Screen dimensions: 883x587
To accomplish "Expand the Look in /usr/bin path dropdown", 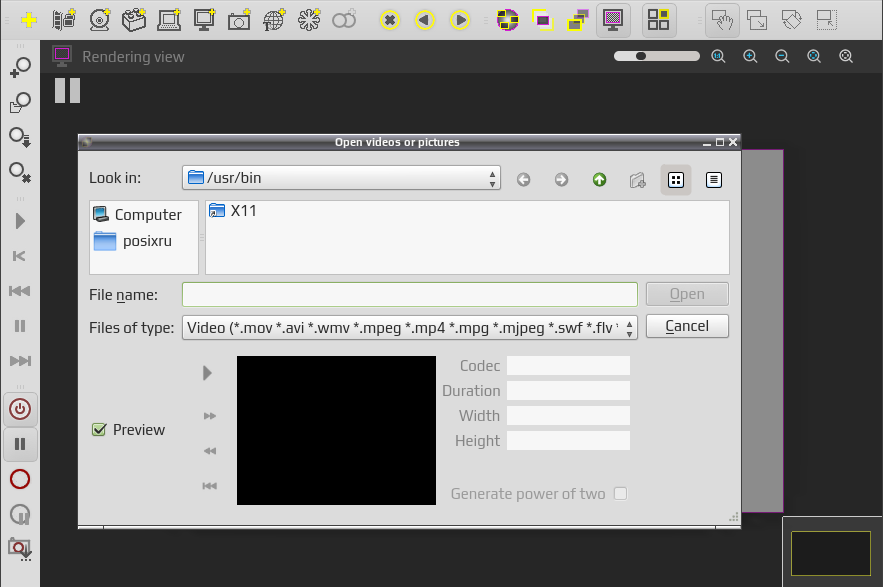I will 341,178.
